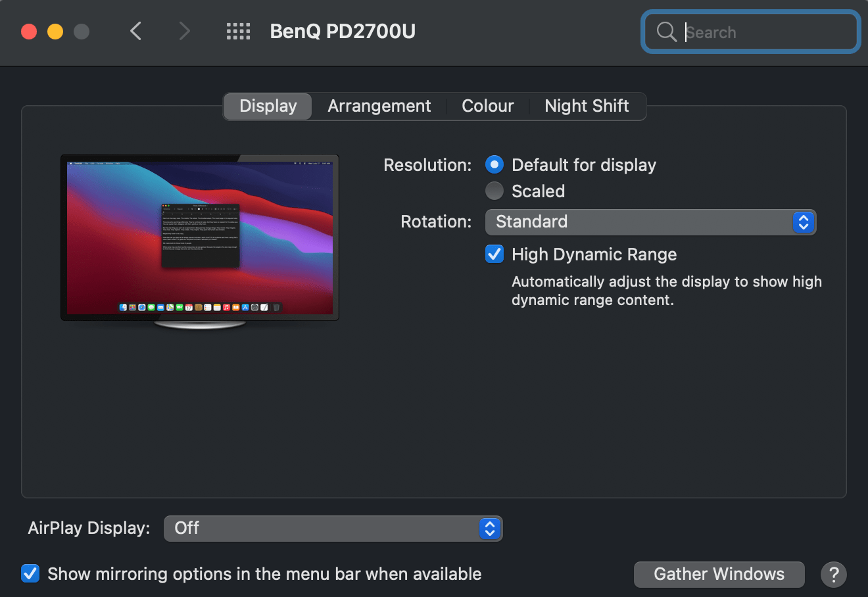Viewport: 868px width, 597px height.
Task: Expand the AirPlay Display dropdown
Action: click(333, 529)
